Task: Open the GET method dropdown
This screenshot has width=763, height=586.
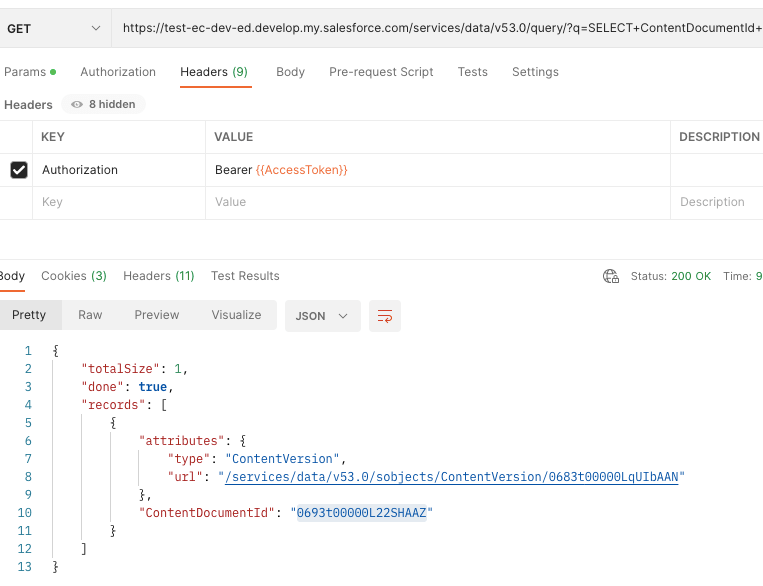Action: [x=54, y=28]
